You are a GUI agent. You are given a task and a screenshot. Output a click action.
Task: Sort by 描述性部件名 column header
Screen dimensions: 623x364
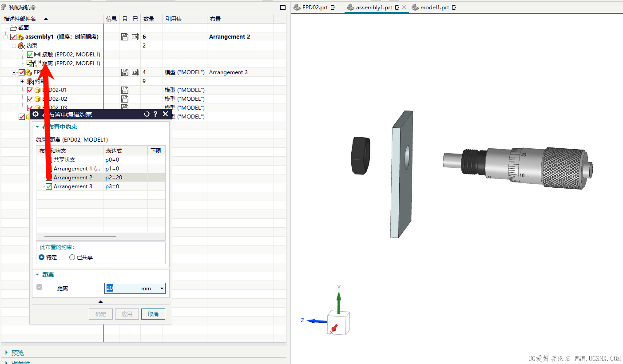point(52,19)
